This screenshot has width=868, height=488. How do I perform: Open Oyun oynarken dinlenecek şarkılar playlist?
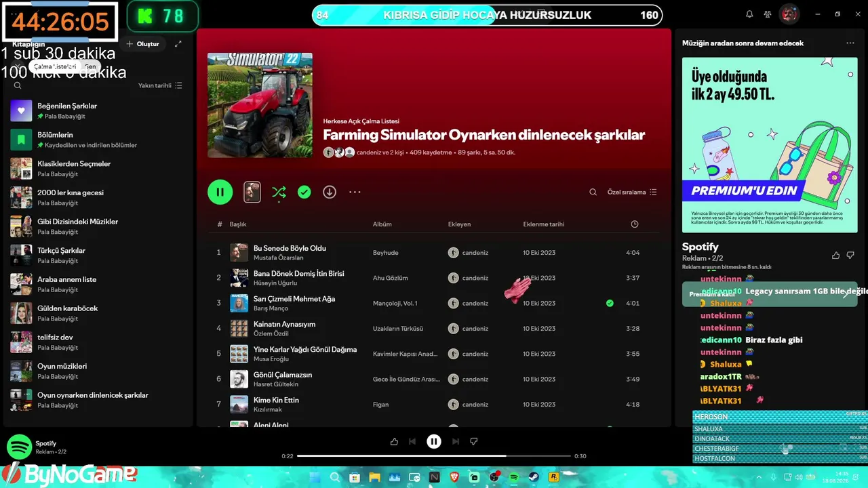tap(98, 400)
